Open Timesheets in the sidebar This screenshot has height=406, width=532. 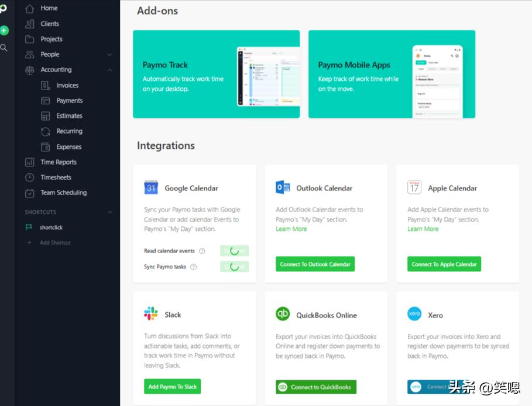pyautogui.click(x=56, y=178)
